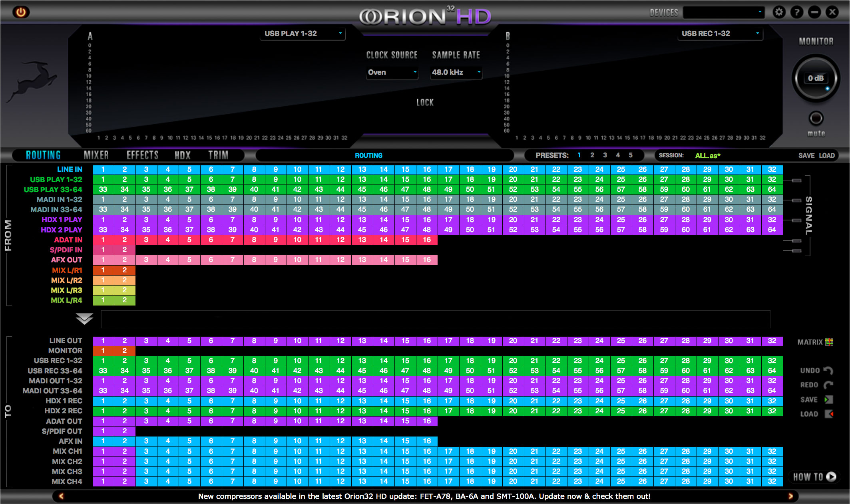
Task: Click the REDO arrow icon
Action: [828, 385]
